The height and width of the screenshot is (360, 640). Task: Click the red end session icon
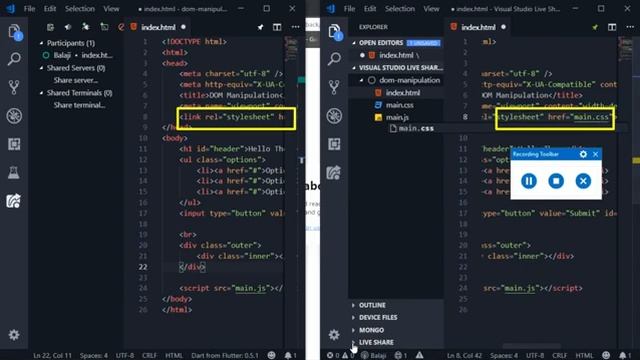point(121,27)
